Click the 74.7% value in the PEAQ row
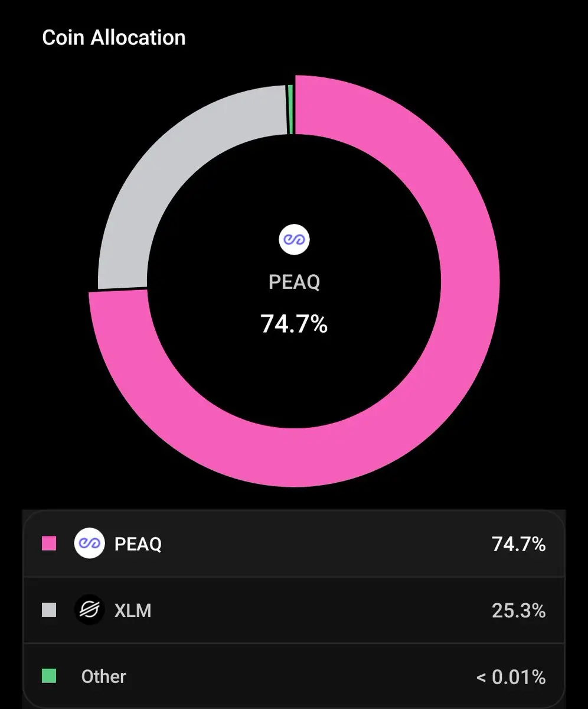 tap(518, 544)
